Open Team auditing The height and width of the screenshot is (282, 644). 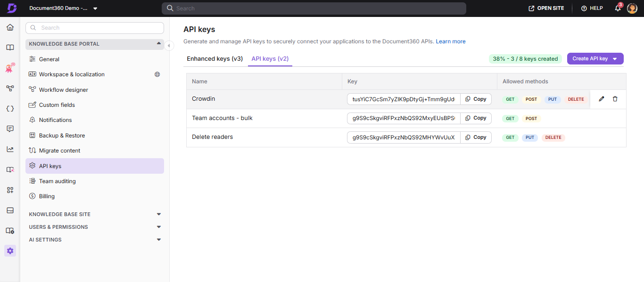click(95, 181)
